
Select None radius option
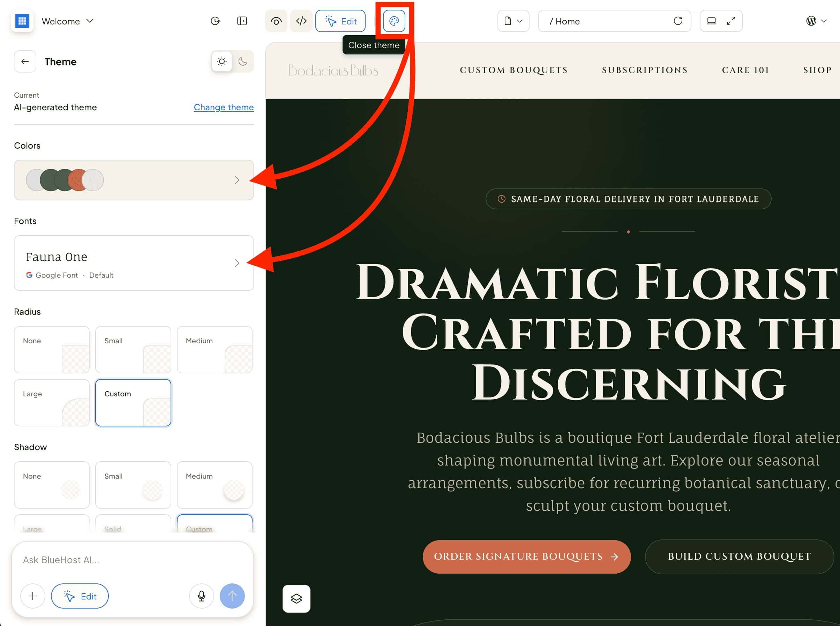point(52,349)
